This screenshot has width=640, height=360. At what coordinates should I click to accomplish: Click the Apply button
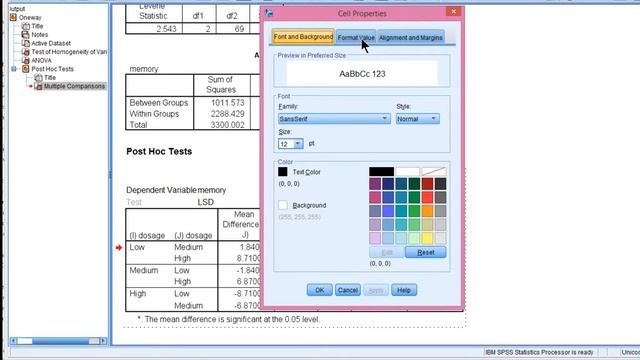(376, 290)
